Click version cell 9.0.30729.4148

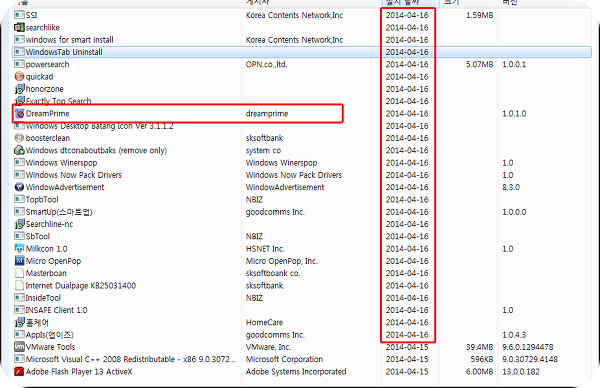[x=530, y=359]
